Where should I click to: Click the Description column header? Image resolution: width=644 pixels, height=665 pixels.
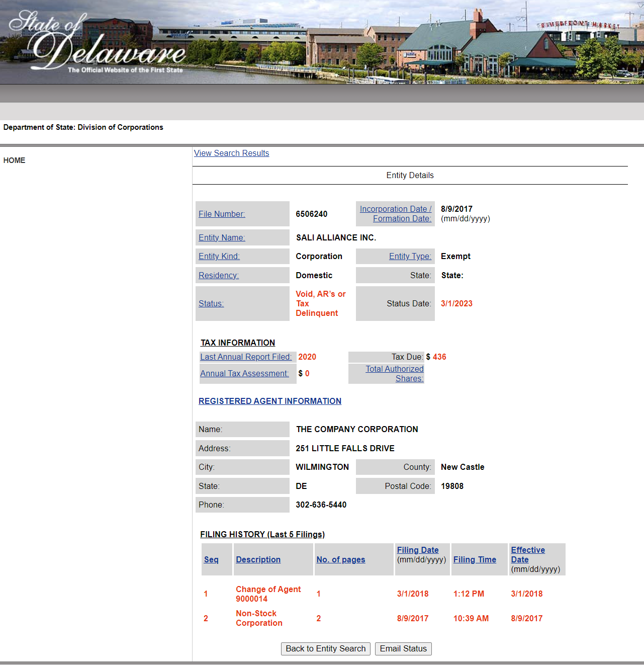tap(258, 559)
